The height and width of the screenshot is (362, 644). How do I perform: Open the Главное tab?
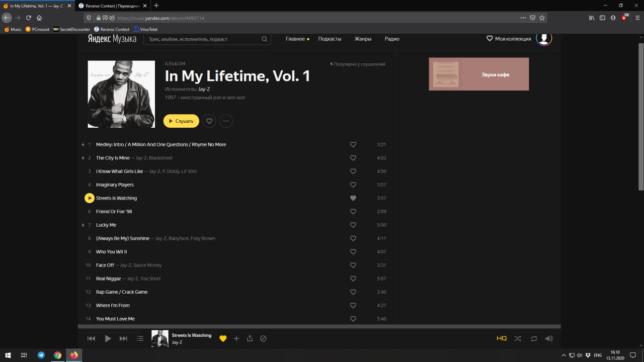coord(295,39)
